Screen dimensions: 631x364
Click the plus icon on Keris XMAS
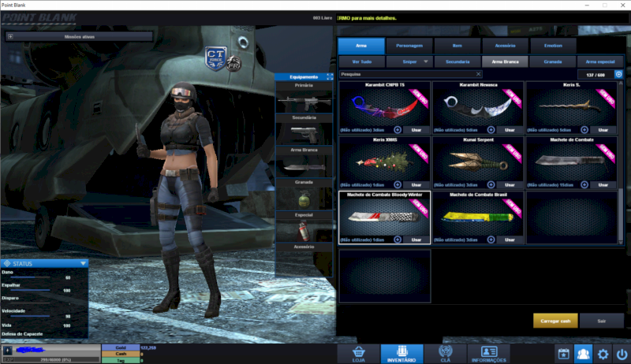click(398, 185)
